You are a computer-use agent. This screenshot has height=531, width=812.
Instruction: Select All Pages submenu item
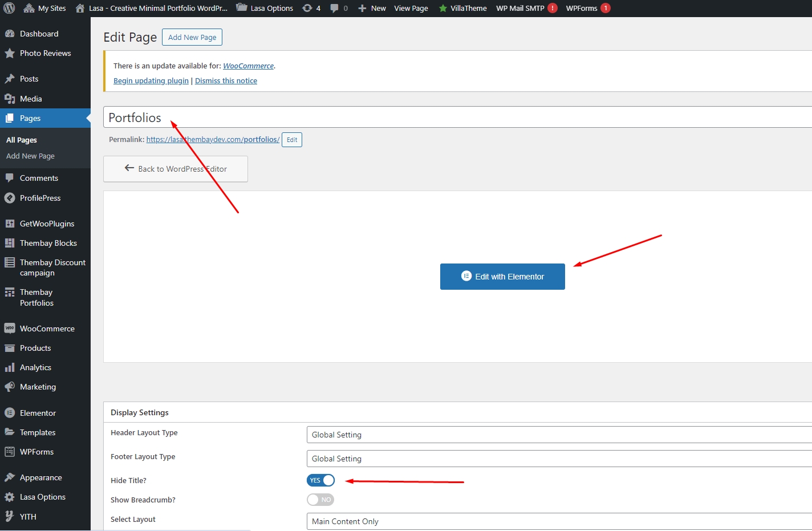click(22, 140)
